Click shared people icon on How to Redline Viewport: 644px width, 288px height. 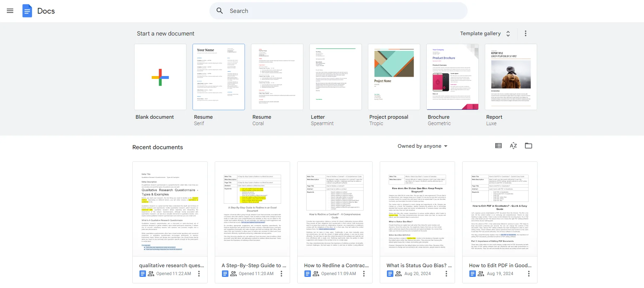coord(316,274)
